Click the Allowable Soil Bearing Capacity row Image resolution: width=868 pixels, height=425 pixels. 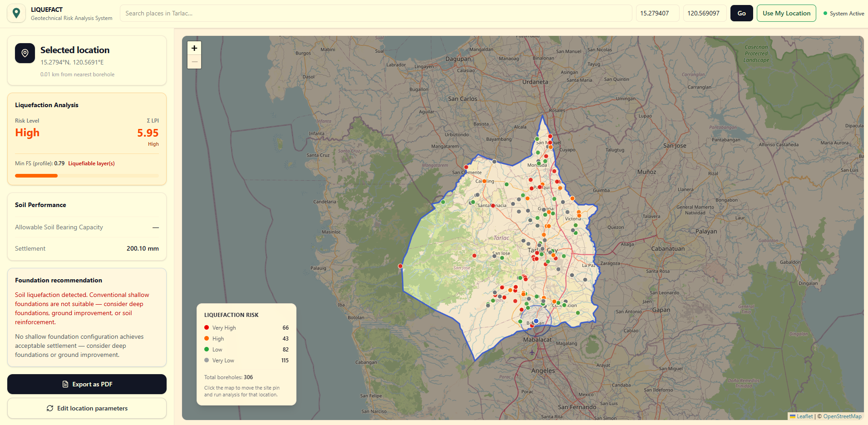point(87,227)
